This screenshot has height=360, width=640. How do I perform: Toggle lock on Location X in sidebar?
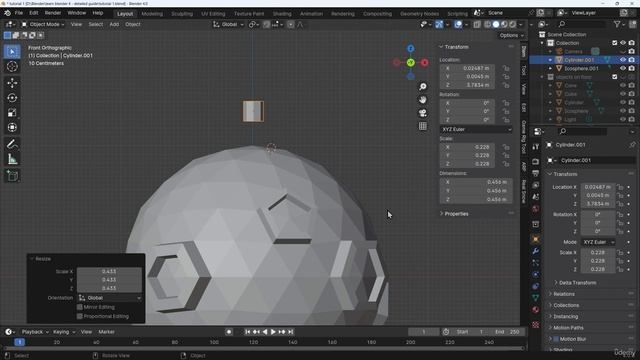coord(506,68)
